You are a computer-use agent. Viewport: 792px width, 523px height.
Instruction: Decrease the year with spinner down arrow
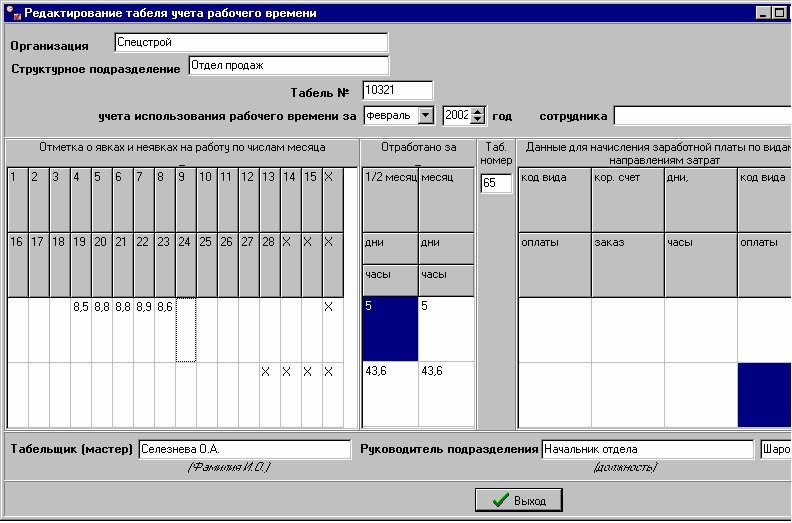pos(477,119)
